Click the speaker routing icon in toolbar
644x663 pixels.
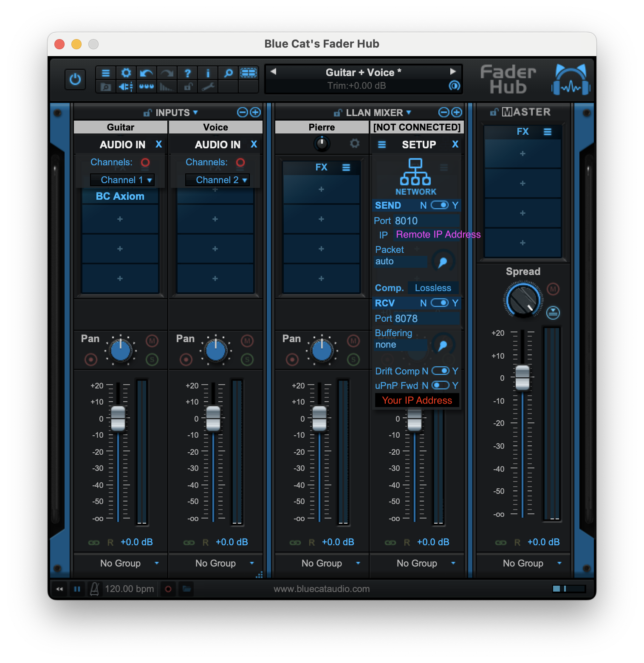[126, 87]
